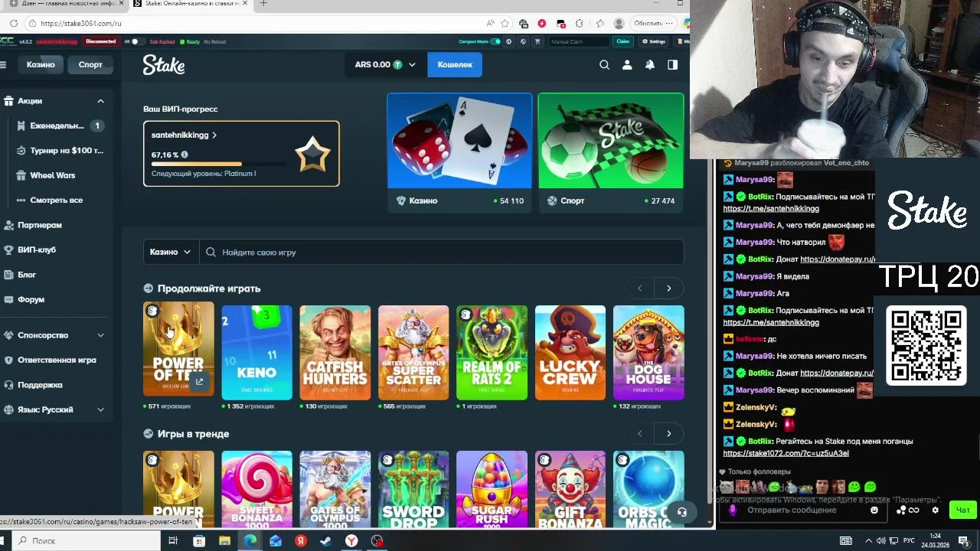Click the browser refresh icon
Image resolution: width=980 pixels, height=551 pixels.
click(14, 24)
